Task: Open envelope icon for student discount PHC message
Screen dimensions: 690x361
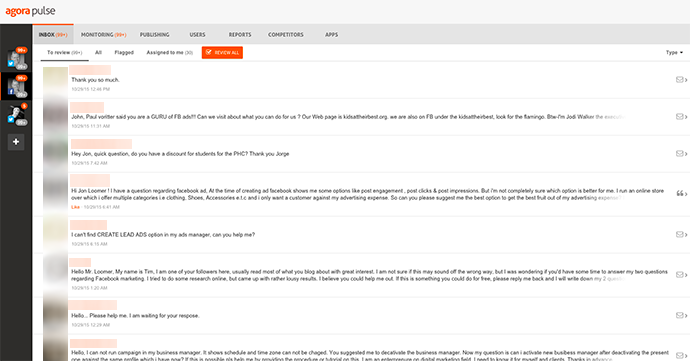Action: (681, 154)
